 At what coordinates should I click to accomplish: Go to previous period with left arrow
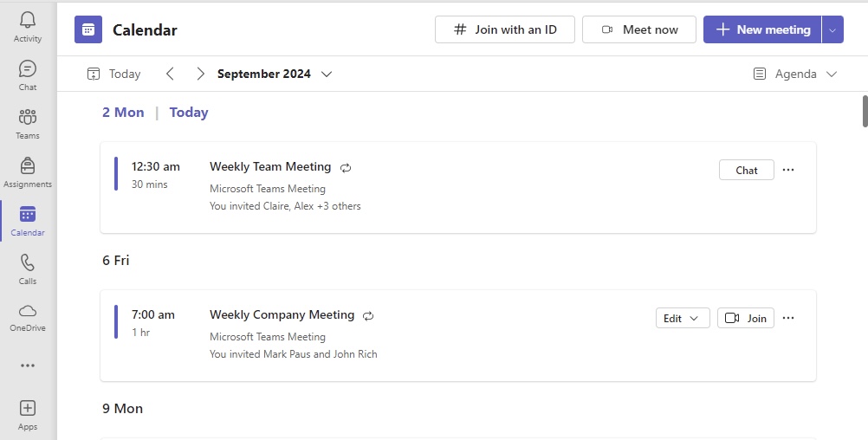pos(170,74)
